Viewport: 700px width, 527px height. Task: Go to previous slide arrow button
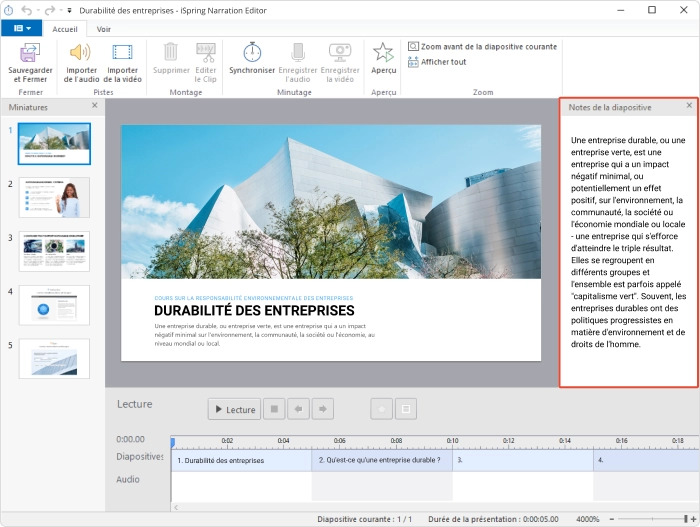[x=299, y=409]
